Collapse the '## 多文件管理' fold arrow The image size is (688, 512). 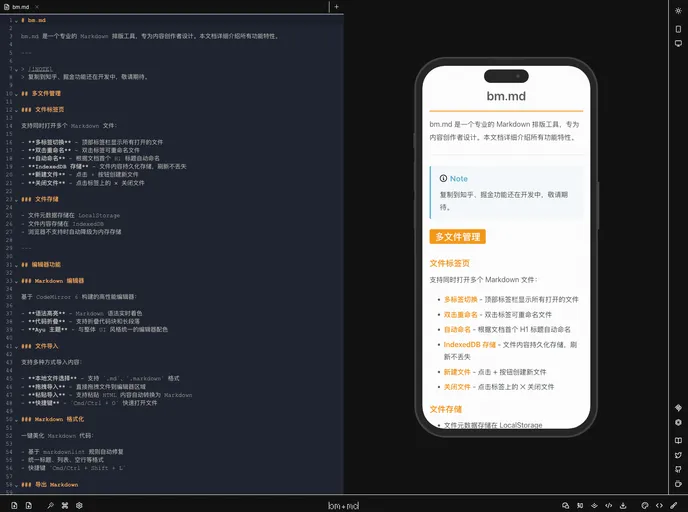tap(16, 93)
